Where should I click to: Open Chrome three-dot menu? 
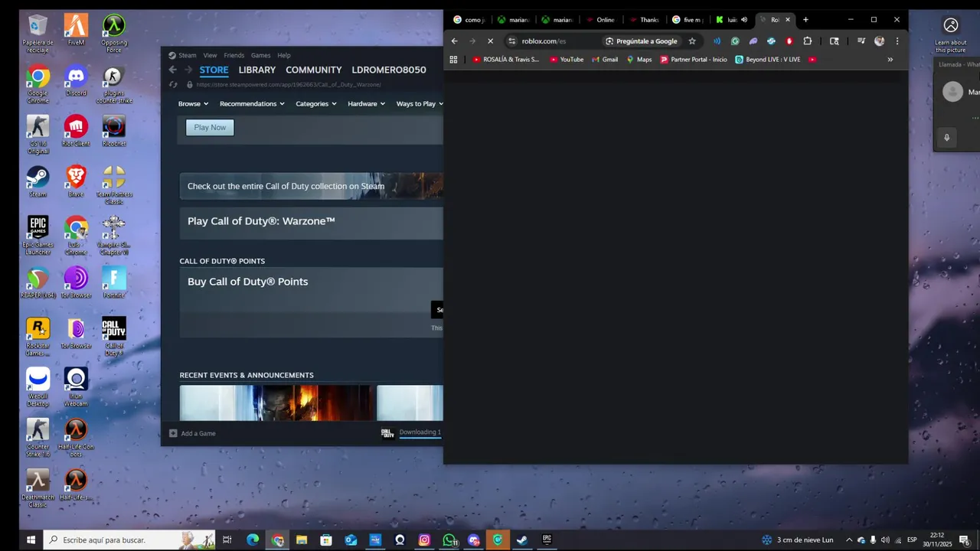click(897, 41)
